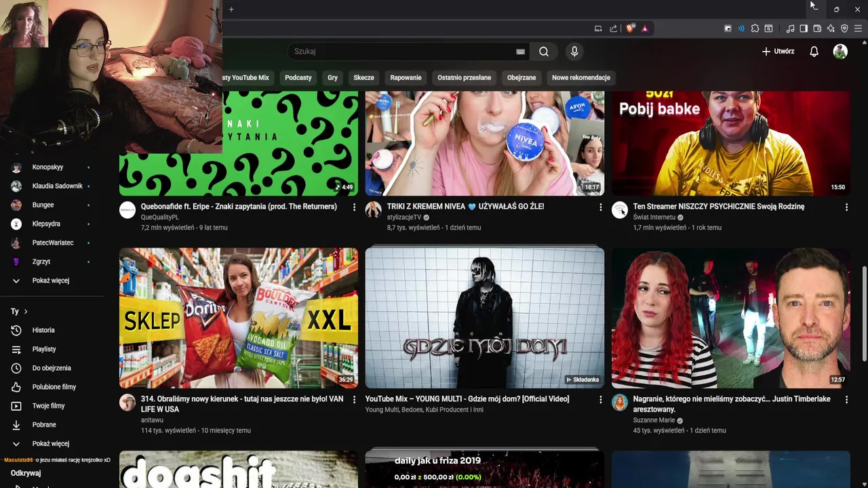The width and height of the screenshot is (868, 488).
Task: Click blue sound waves extension icon
Action: (741, 28)
